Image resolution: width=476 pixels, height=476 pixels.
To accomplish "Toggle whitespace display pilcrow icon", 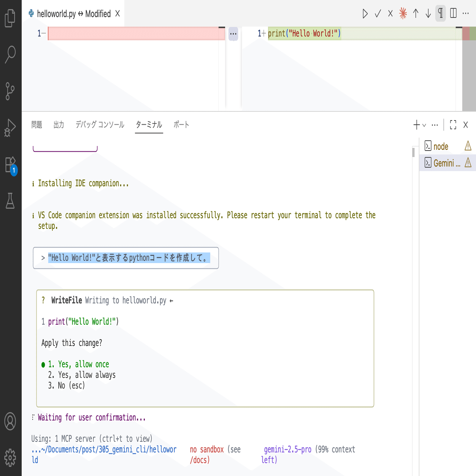I will pos(441,14).
